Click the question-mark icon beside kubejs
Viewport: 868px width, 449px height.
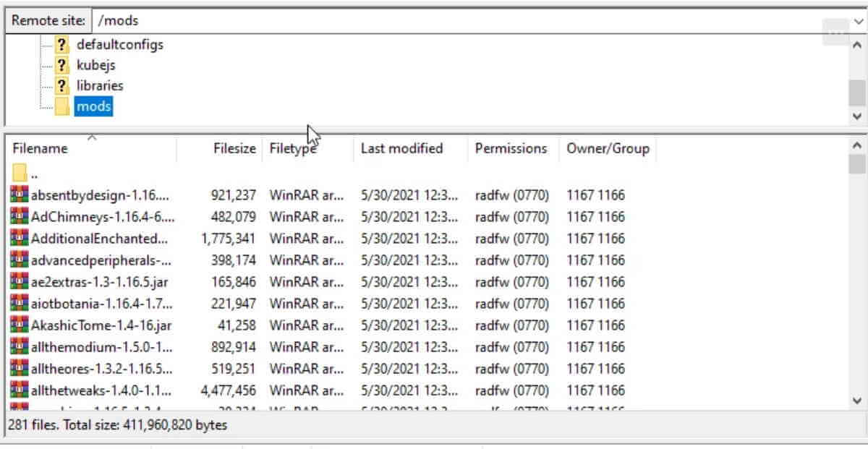63,65
